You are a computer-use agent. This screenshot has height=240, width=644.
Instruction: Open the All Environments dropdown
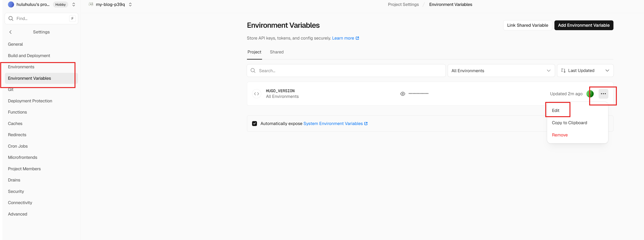tap(501, 71)
